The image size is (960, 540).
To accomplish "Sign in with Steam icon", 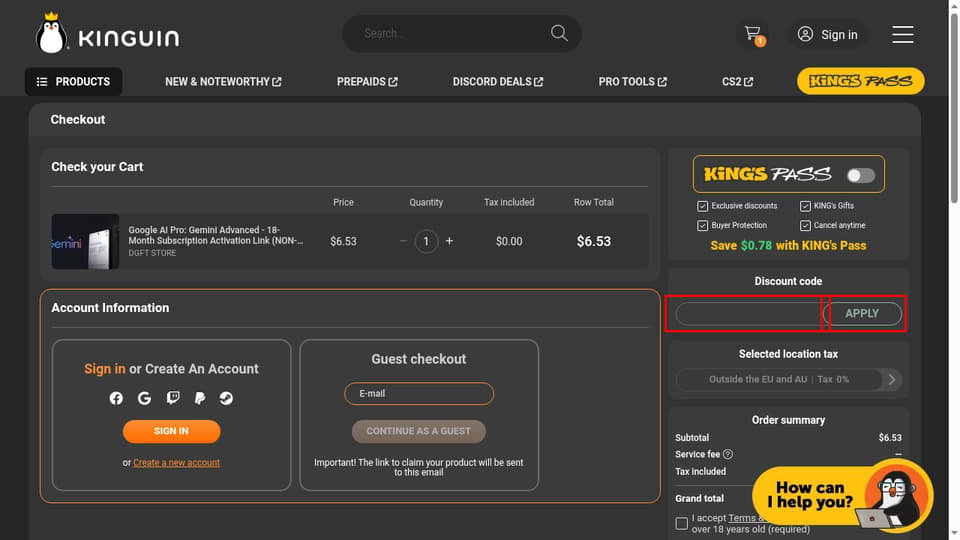I will click(x=226, y=399).
